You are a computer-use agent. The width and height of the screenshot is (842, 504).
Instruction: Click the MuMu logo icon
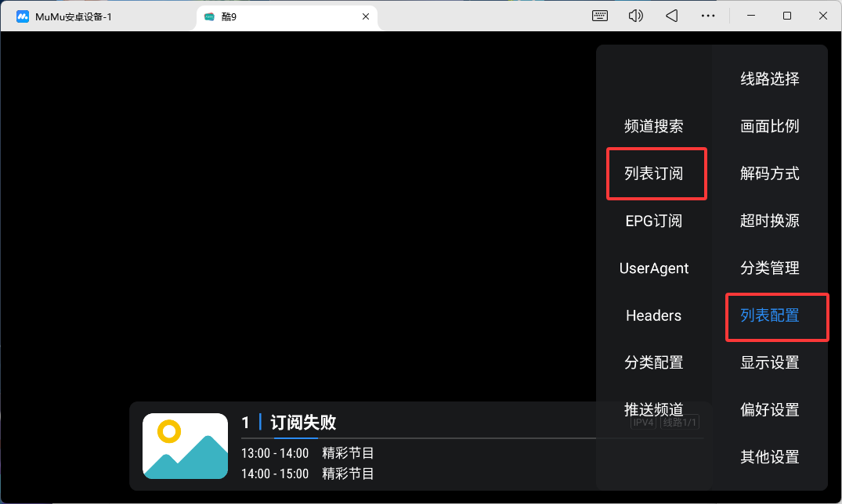pos(23,16)
